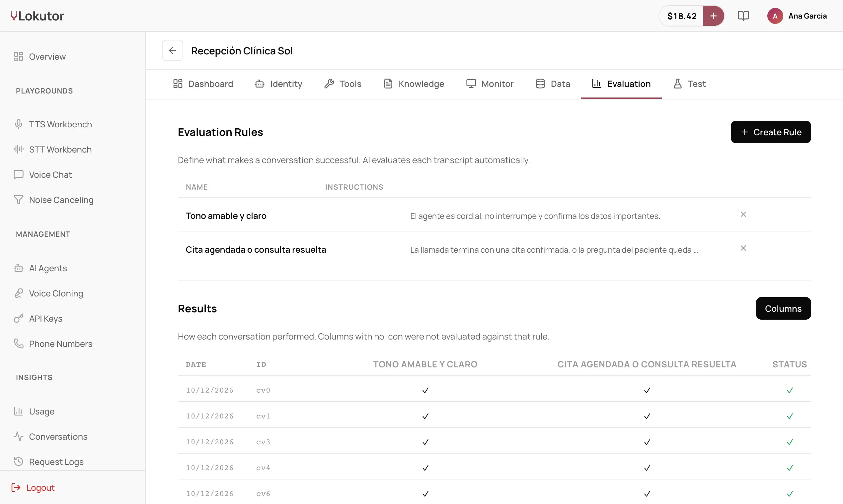Open the documentation book icon
Viewport: 843px width, 504px height.
[743, 16]
